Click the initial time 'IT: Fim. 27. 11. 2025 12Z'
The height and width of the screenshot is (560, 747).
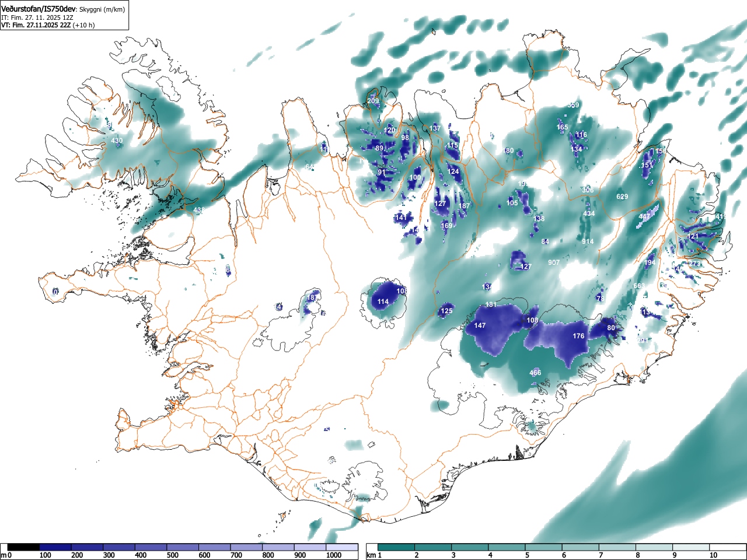click(x=37, y=17)
